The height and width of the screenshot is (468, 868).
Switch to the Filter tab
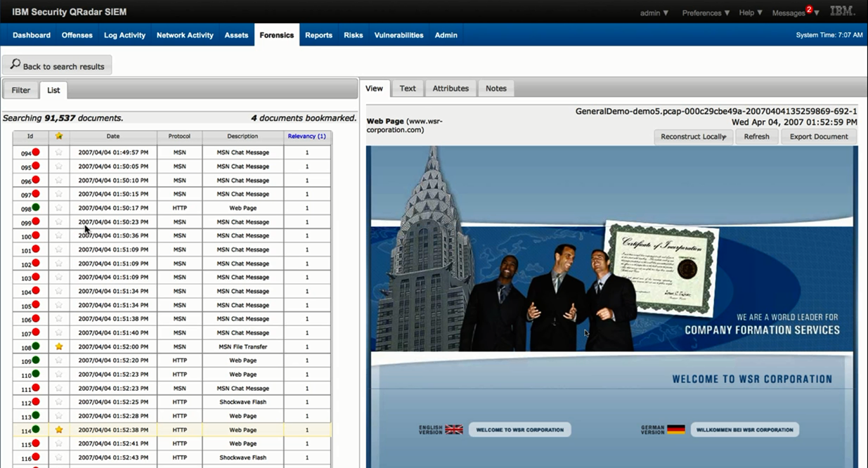21,90
